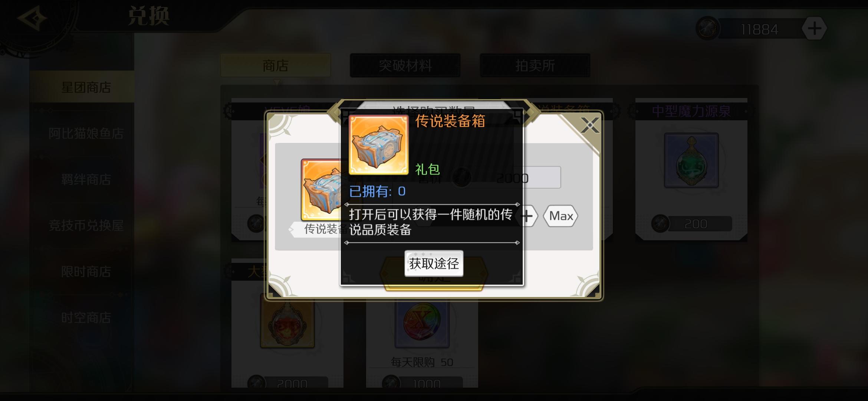The height and width of the screenshot is (401, 868).
Task: Open 限时商店 shop
Action: click(x=86, y=272)
